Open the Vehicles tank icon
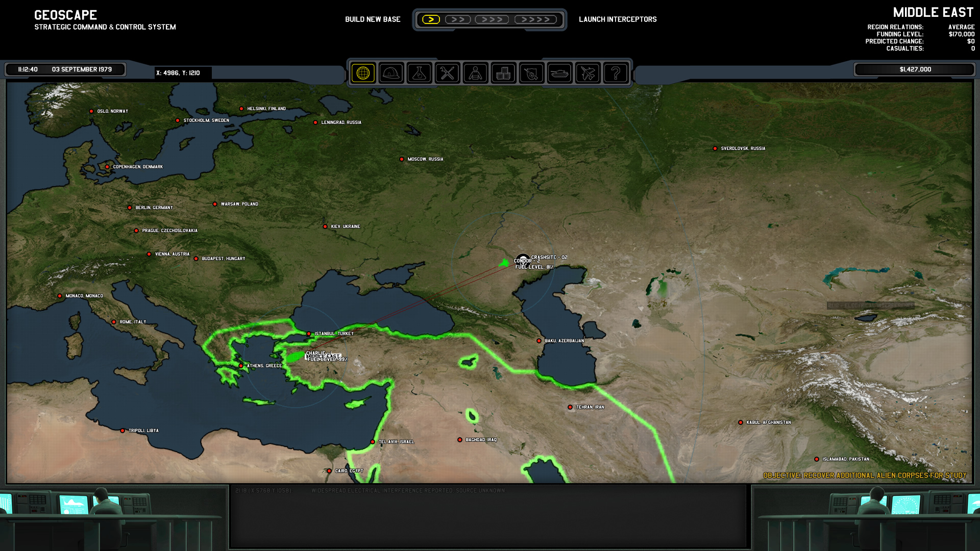Screen dimensions: 980x551 click(559, 73)
